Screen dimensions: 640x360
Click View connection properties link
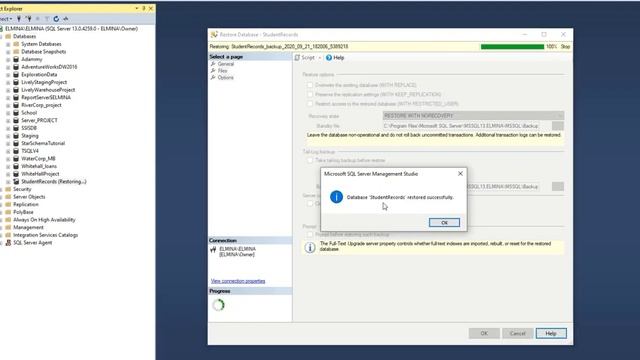click(238, 281)
